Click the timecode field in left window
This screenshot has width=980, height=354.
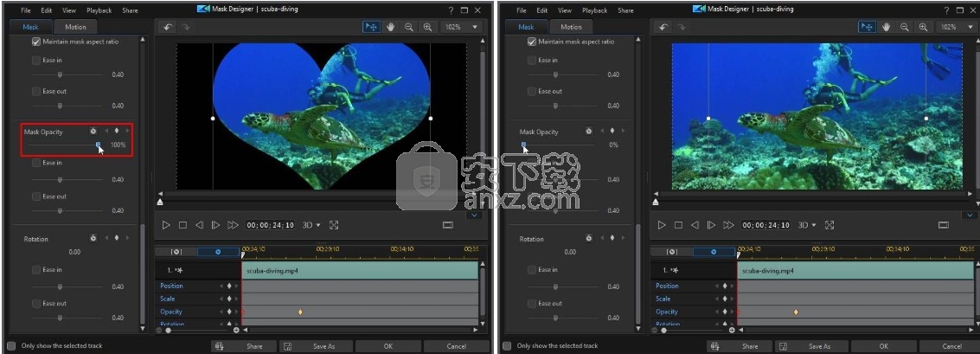270,225
